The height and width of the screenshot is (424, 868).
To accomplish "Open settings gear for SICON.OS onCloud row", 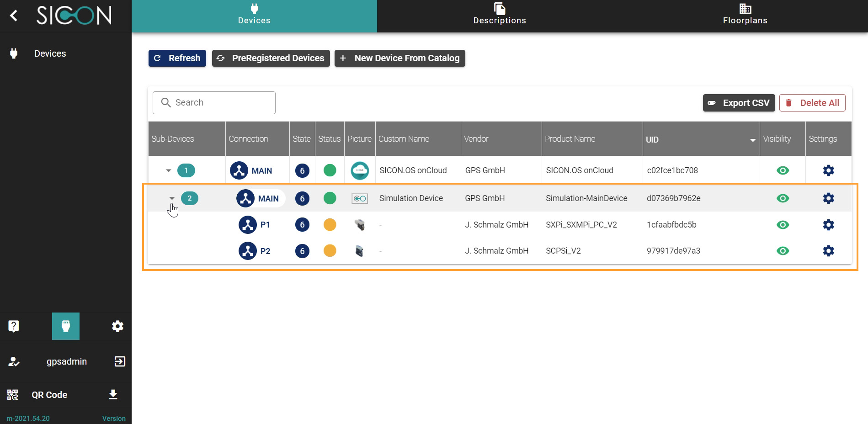I will [828, 170].
